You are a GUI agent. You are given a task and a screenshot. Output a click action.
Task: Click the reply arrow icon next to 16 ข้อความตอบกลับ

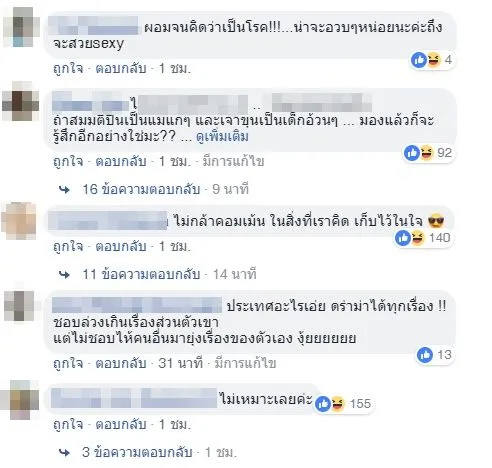[64, 190]
